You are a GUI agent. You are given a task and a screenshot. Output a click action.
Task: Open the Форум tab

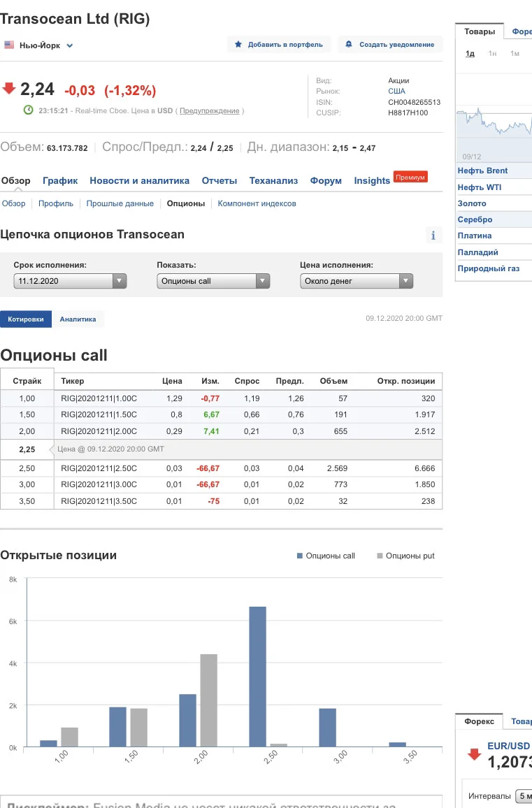(326, 180)
